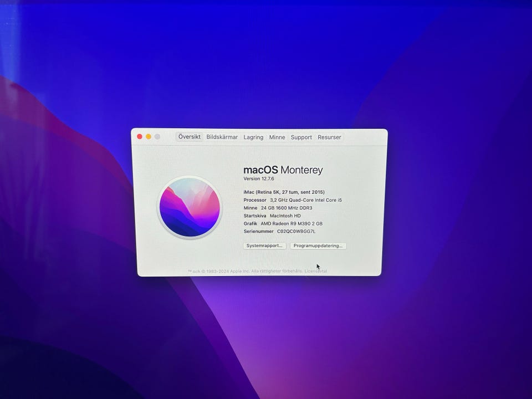532x399 pixels.
Task: Click the iMac Retina 5K model line
Action: point(284,192)
